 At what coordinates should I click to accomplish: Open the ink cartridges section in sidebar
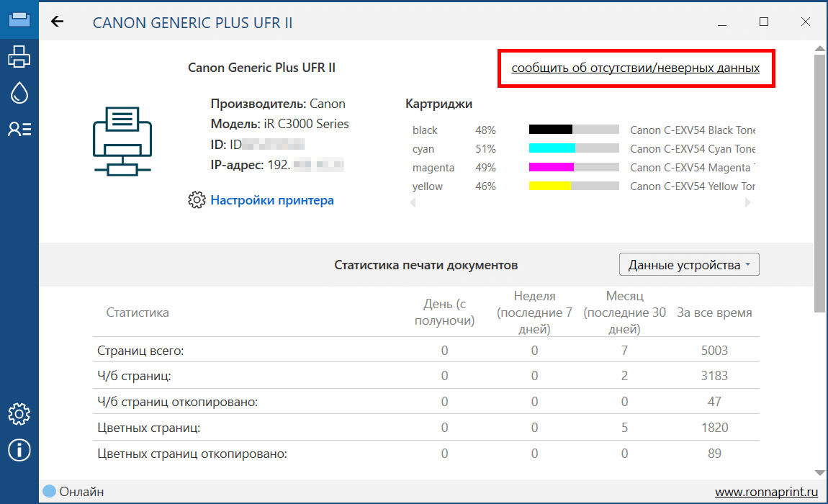coord(19,93)
